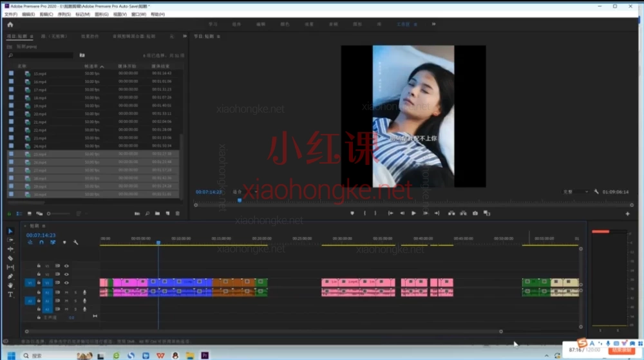The image size is (644, 360).
Task: Open playback resolution Full dropdown
Action: 576,192
